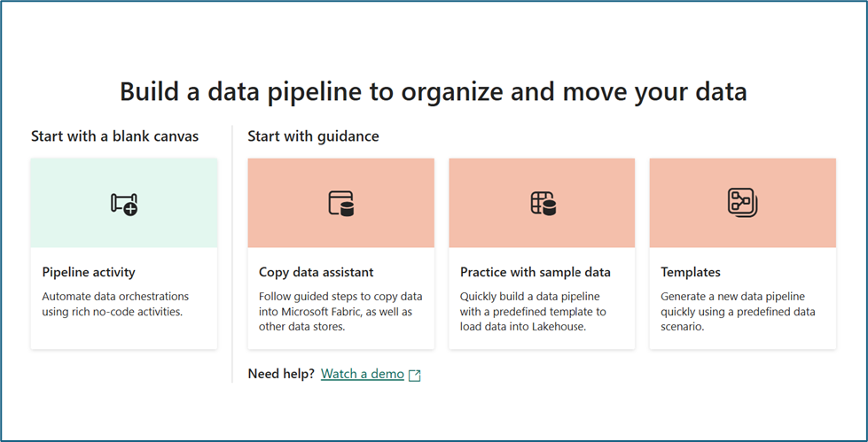Click the 'Start with a blank canvas' heading
Screen dimensions: 868x442
tap(114, 136)
